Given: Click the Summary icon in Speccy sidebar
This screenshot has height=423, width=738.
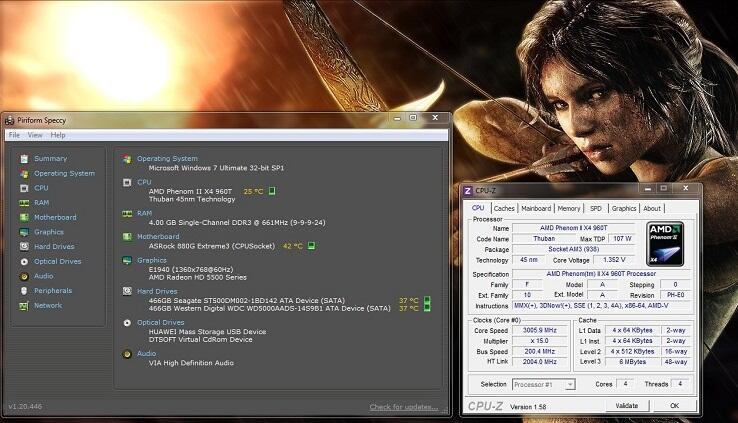Looking at the screenshot, I should click(24, 159).
